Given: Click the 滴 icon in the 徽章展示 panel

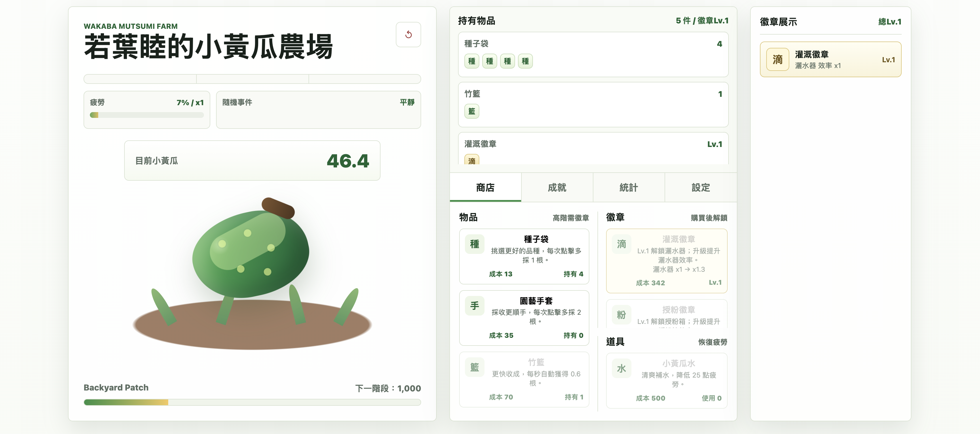Looking at the screenshot, I should (777, 59).
